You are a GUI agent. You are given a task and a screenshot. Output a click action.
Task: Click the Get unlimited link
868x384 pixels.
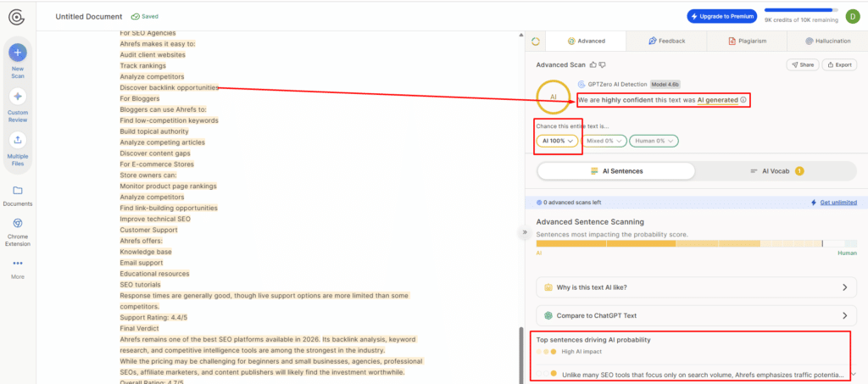[838, 203]
